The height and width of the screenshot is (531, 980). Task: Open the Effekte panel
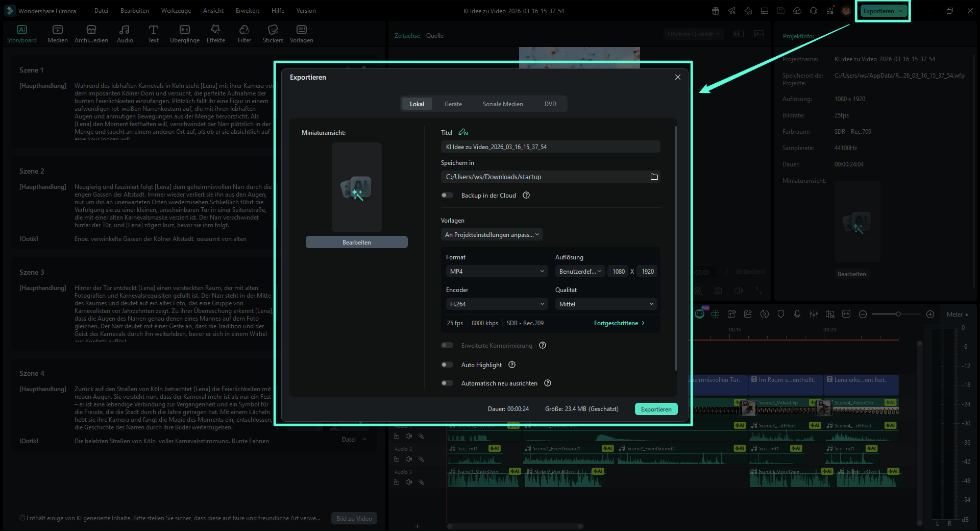pyautogui.click(x=215, y=34)
